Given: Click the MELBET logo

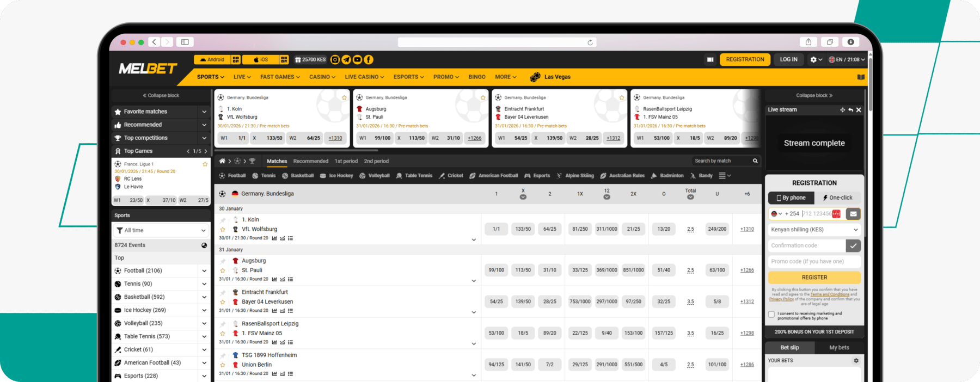Looking at the screenshot, I should pyautogui.click(x=148, y=69).
